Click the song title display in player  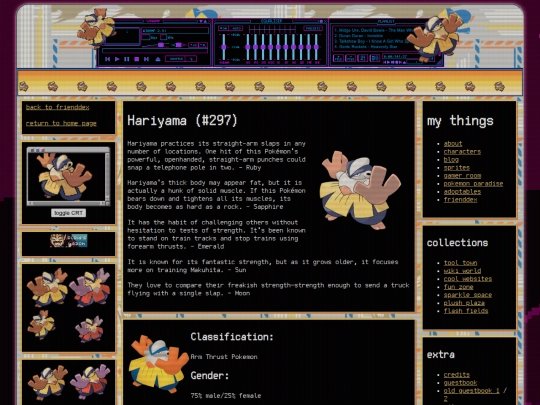[175, 31]
